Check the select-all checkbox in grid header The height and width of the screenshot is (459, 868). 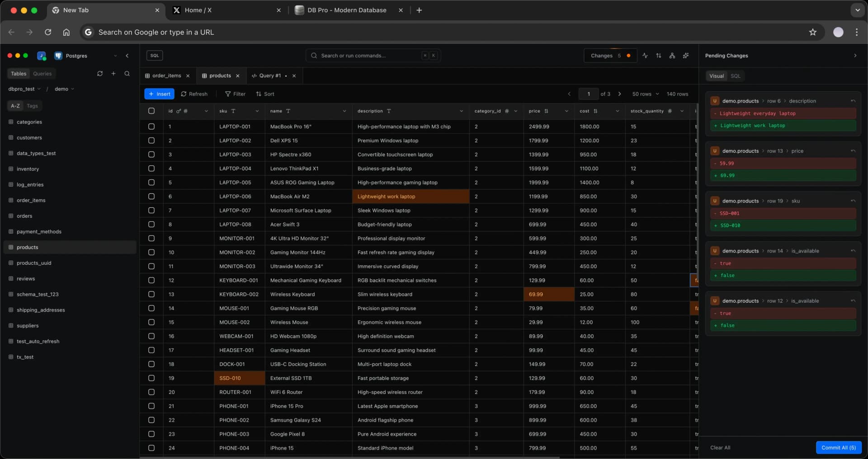[x=151, y=111]
